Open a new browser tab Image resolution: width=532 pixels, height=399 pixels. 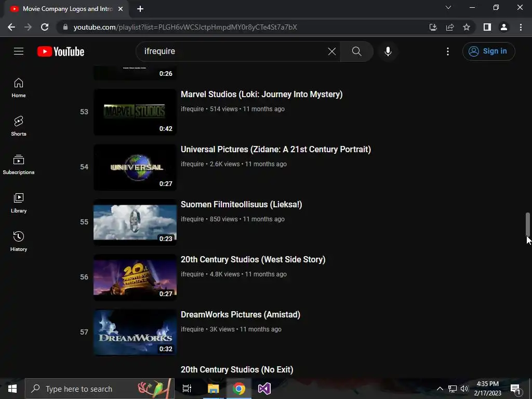coord(140,9)
